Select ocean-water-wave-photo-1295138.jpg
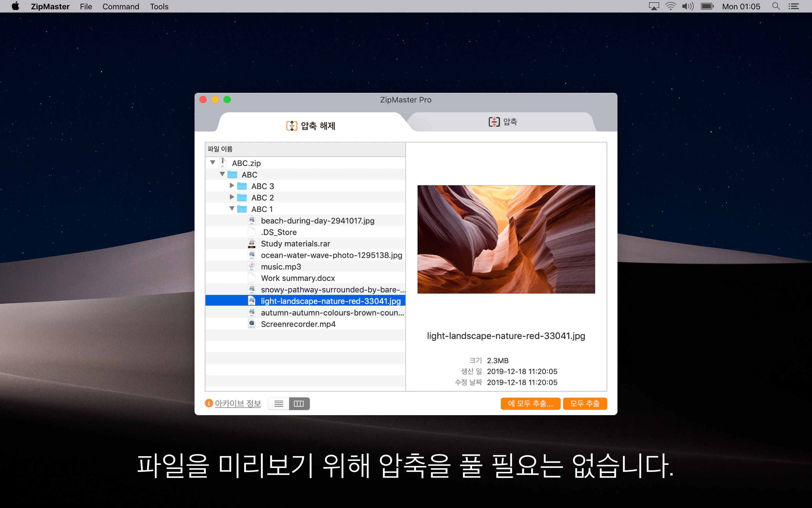 click(332, 255)
